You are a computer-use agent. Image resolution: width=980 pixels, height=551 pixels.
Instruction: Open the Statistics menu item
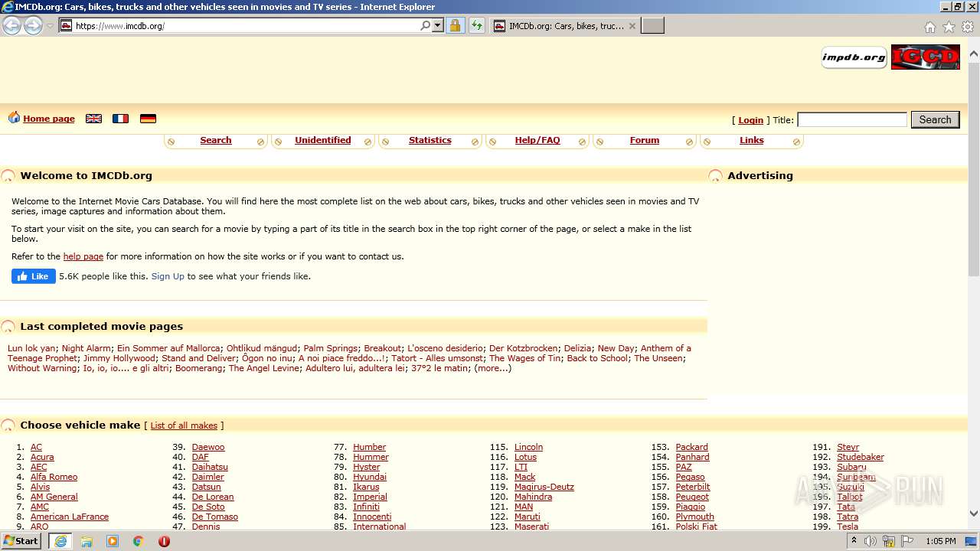(430, 140)
